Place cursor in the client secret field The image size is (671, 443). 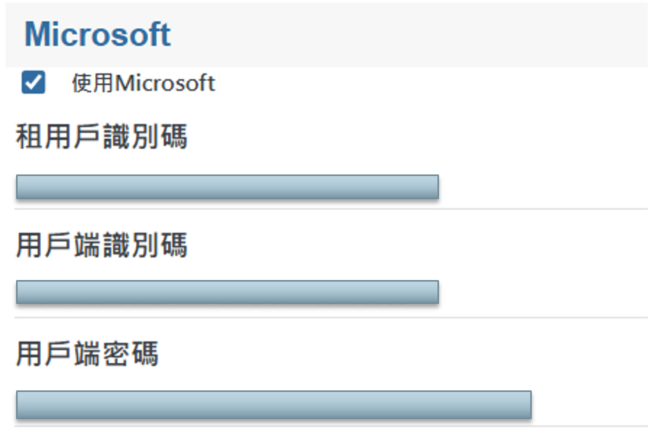(x=273, y=404)
